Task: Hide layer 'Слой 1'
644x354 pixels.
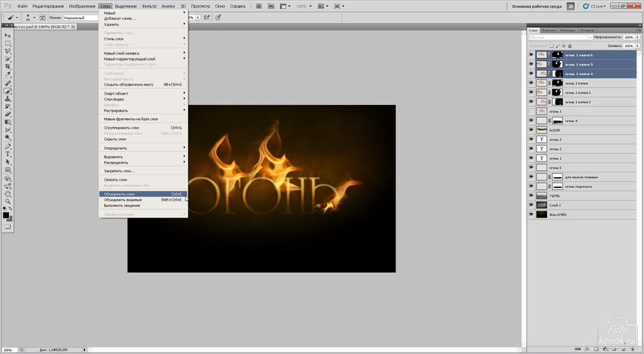Action: pyautogui.click(x=531, y=205)
